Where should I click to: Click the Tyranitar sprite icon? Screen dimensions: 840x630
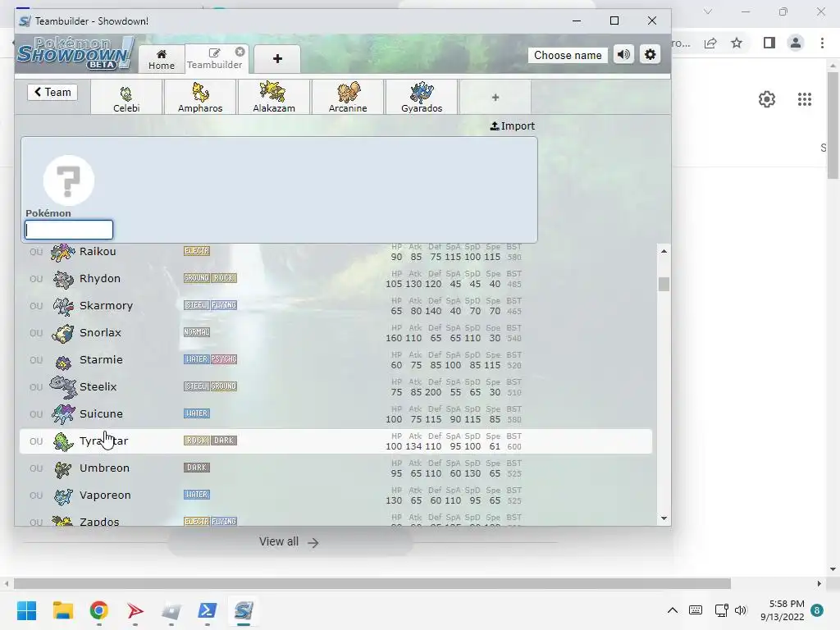(x=63, y=441)
